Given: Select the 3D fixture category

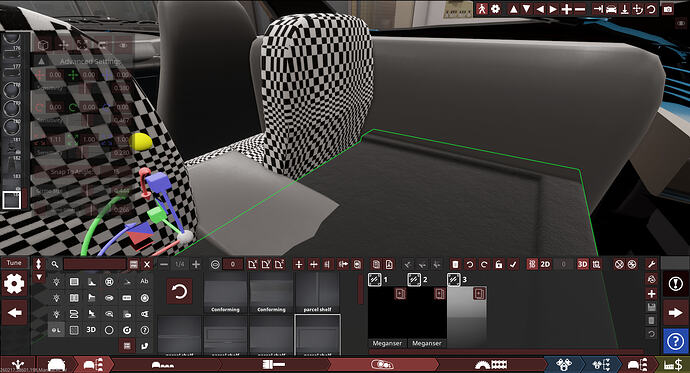Looking at the screenshot, I should point(91,330).
